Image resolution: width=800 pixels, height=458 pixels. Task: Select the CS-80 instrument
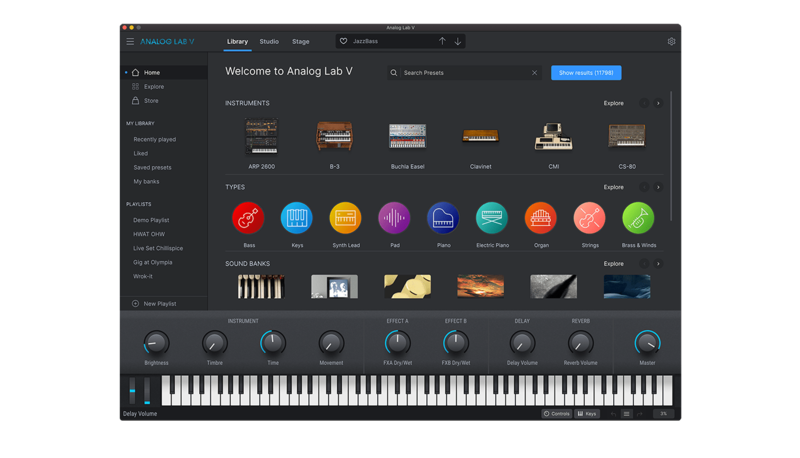click(x=627, y=136)
